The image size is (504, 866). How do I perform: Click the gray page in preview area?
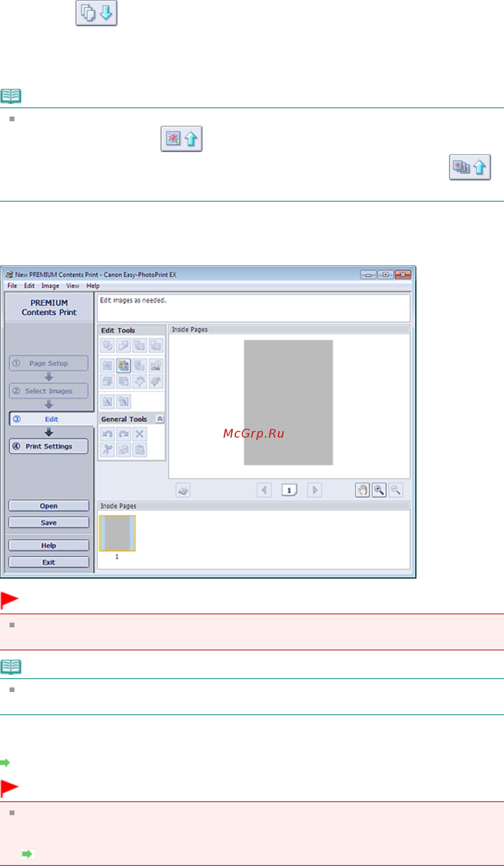pos(288,402)
